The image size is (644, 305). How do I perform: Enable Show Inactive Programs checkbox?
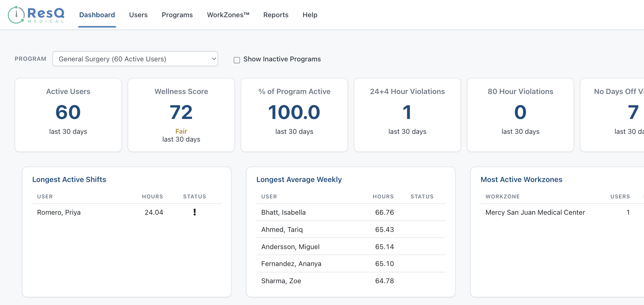(237, 60)
